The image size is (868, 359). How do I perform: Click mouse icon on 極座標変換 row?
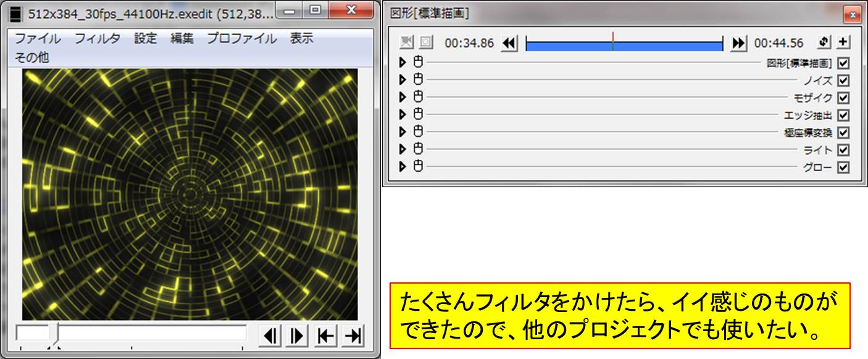(417, 131)
